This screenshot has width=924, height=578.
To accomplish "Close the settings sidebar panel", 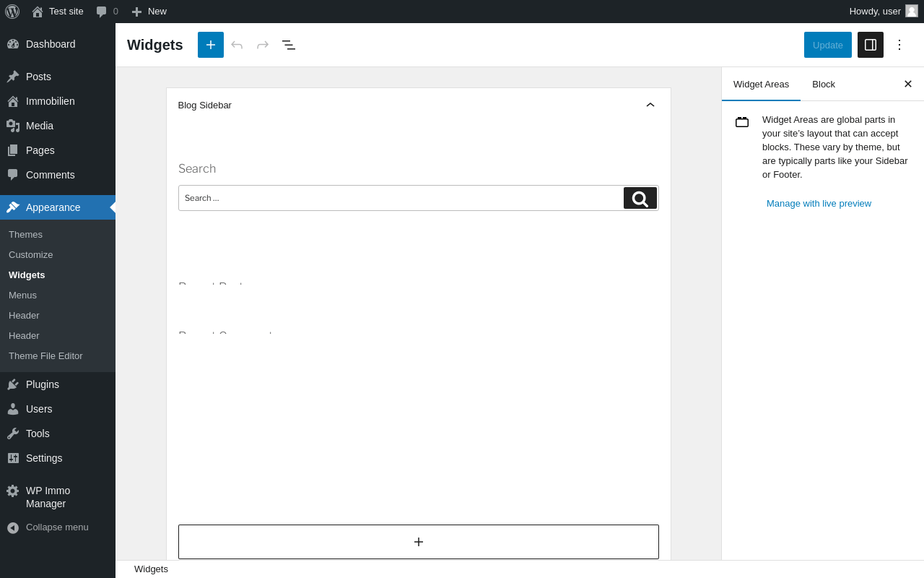I will [x=908, y=84].
